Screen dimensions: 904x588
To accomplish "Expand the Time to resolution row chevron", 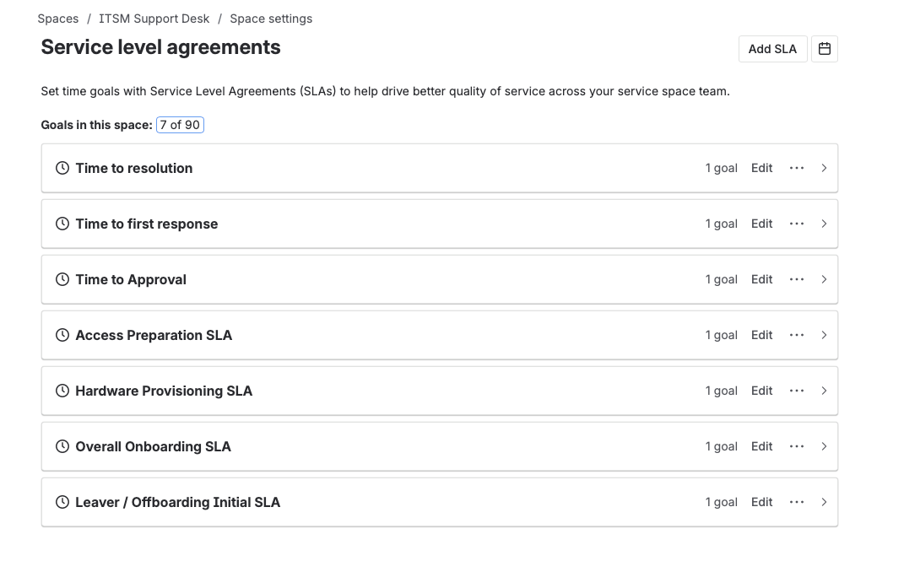I will pos(824,168).
